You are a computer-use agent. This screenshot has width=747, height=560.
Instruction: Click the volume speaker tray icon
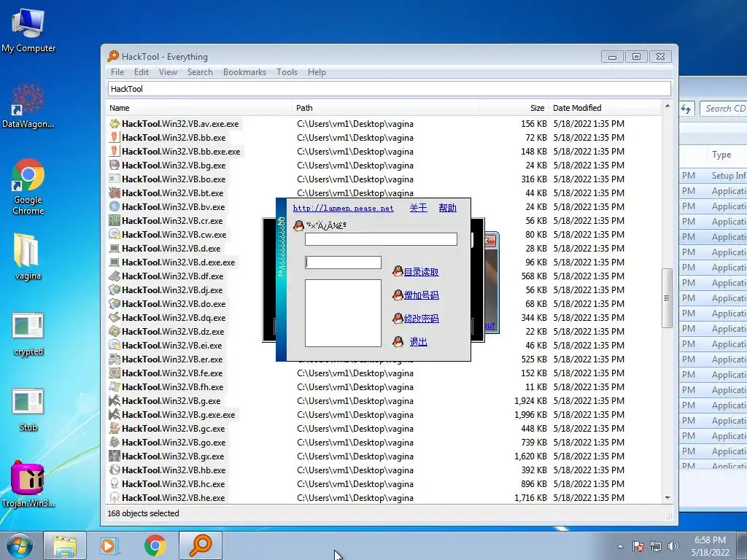pyautogui.click(x=673, y=546)
